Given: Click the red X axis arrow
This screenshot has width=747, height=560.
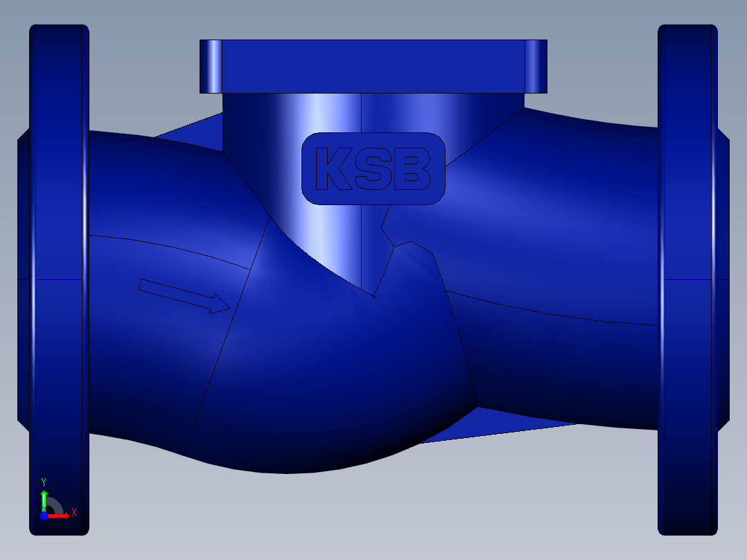Looking at the screenshot, I should [x=59, y=516].
